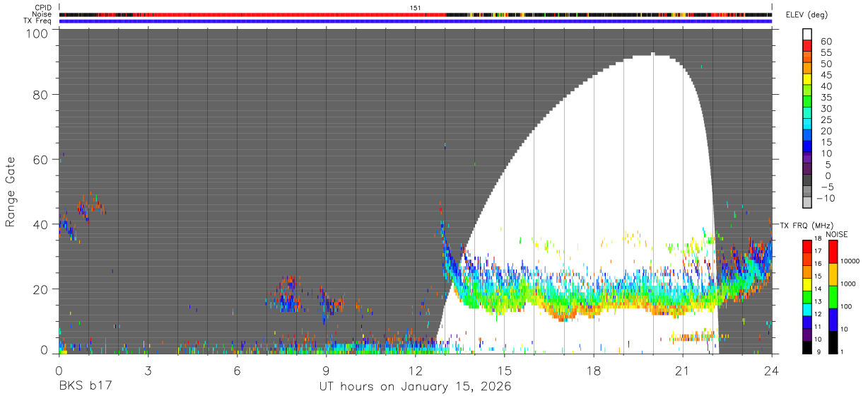Click the TX Freq row label
Image resolution: width=868 pixels, height=401 pixels.
tap(39, 21)
